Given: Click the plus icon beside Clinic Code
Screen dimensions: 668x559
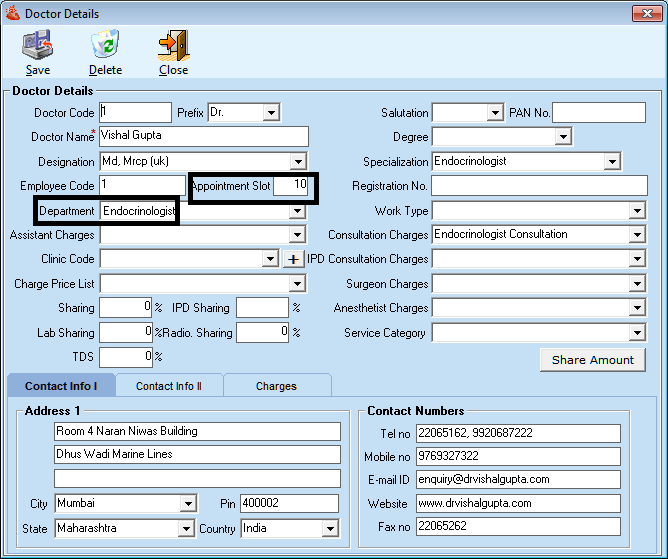Looking at the screenshot, I should (292, 259).
